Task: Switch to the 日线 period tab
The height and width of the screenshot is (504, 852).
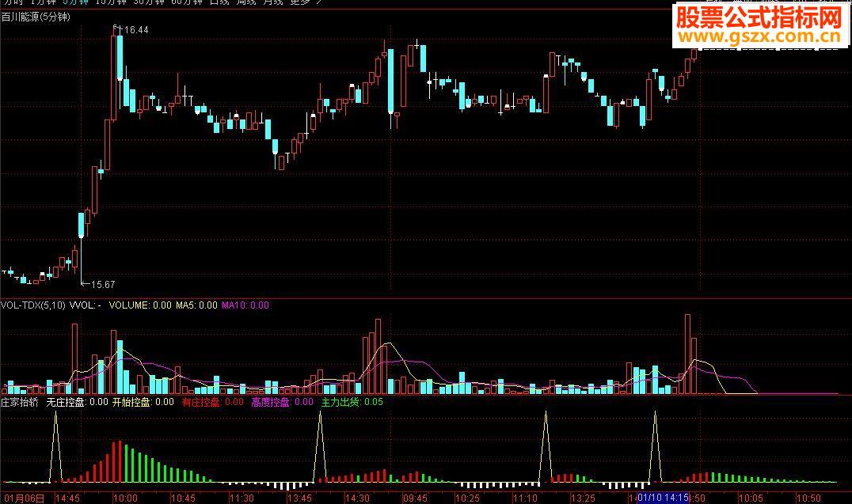Action: 219,2
